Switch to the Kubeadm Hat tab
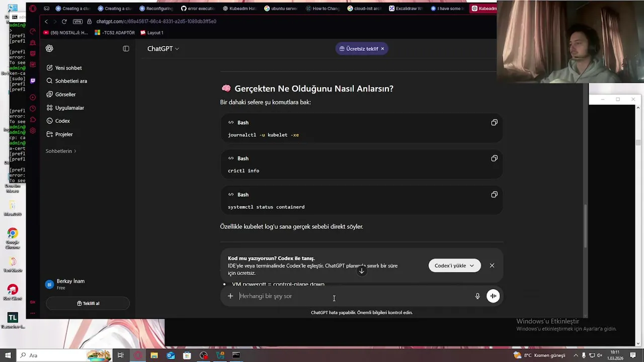Viewport: 644px width, 362px height. 240,9
